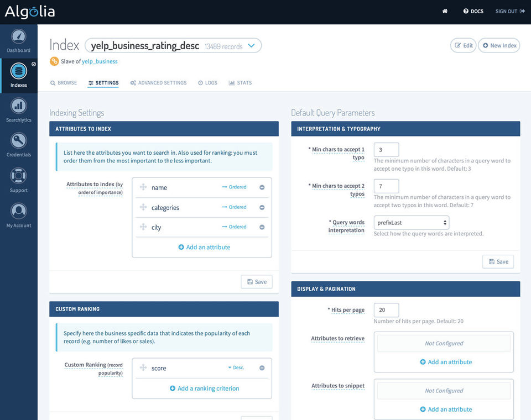Focus the Min chars to accept 1 typo field
531x420 pixels.
(387, 150)
